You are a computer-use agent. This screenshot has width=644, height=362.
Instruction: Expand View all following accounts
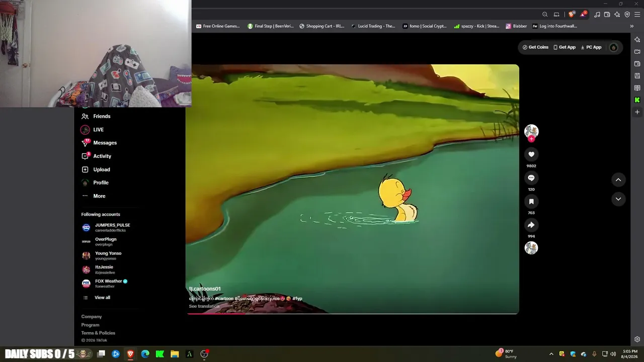(x=96, y=298)
